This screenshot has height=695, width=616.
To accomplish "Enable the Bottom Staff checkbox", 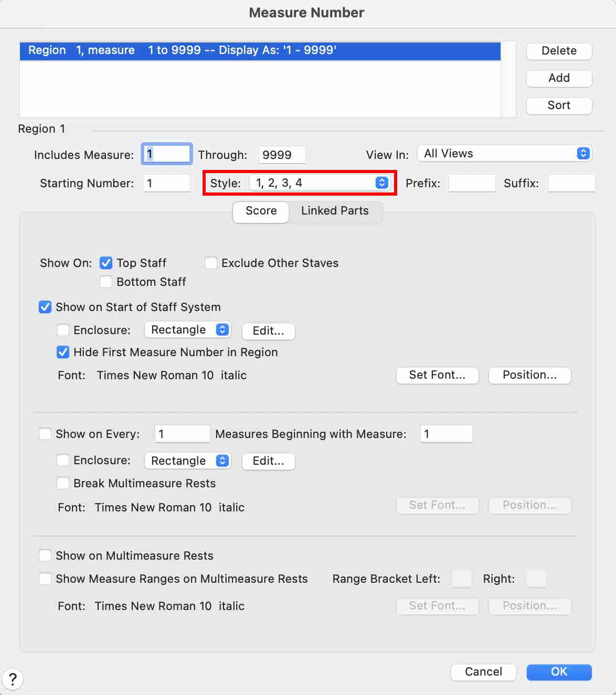I will tap(106, 282).
